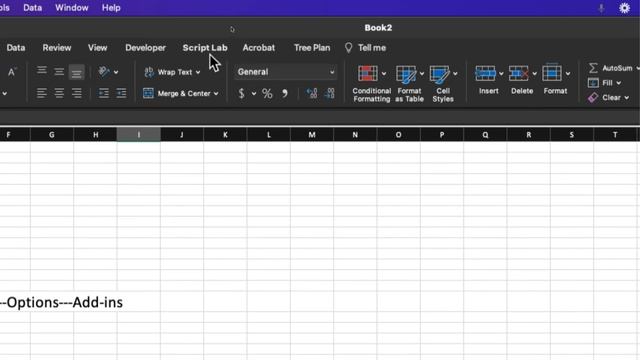Click the decrease decimal icon
640x360 pixels.
pos(329,93)
